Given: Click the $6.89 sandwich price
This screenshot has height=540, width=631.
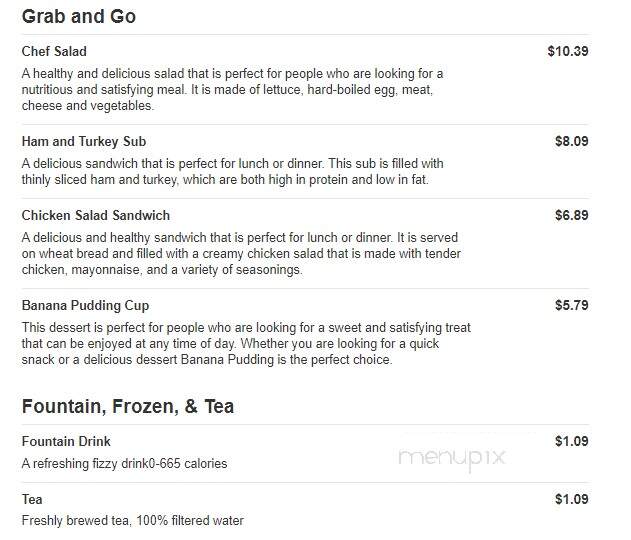Looking at the screenshot, I should 571,215.
